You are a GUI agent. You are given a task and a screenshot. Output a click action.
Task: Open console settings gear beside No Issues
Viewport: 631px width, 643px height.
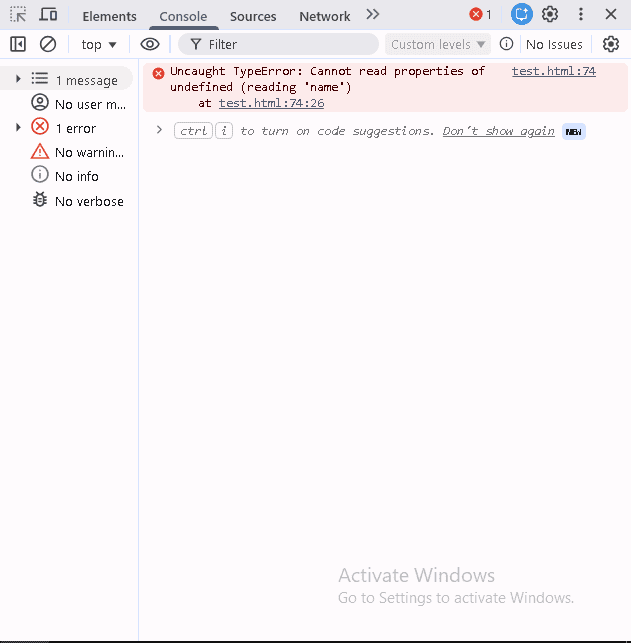tap(611, 44)
